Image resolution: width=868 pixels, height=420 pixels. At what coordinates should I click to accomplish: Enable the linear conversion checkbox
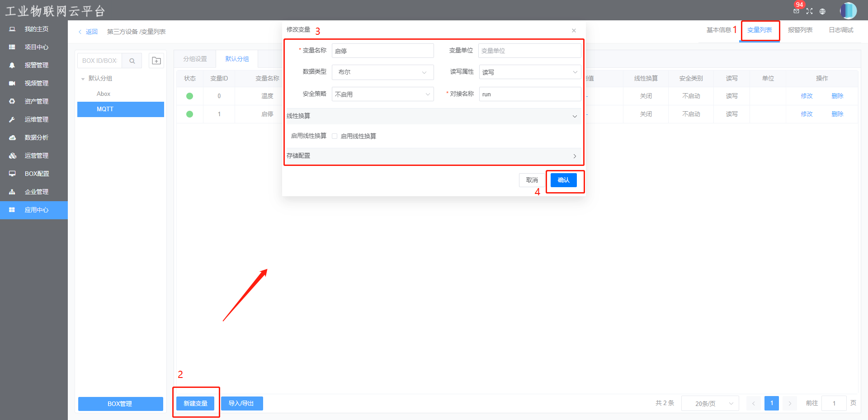(335, 136)
